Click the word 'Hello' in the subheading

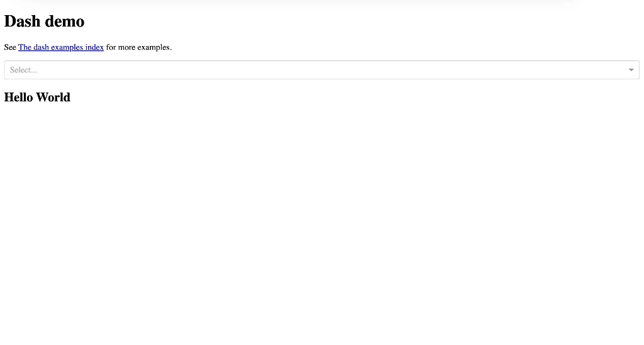coord(19,98)
